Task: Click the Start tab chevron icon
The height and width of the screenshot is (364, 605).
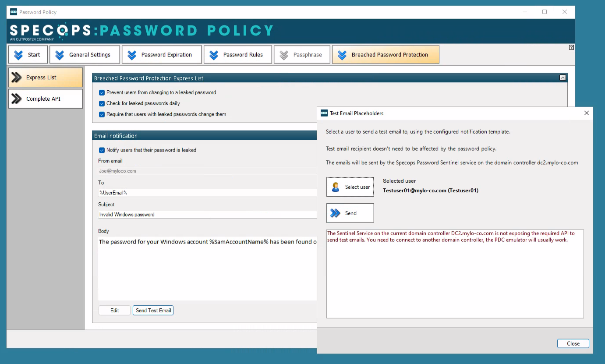Action: [x=18, y=55]
